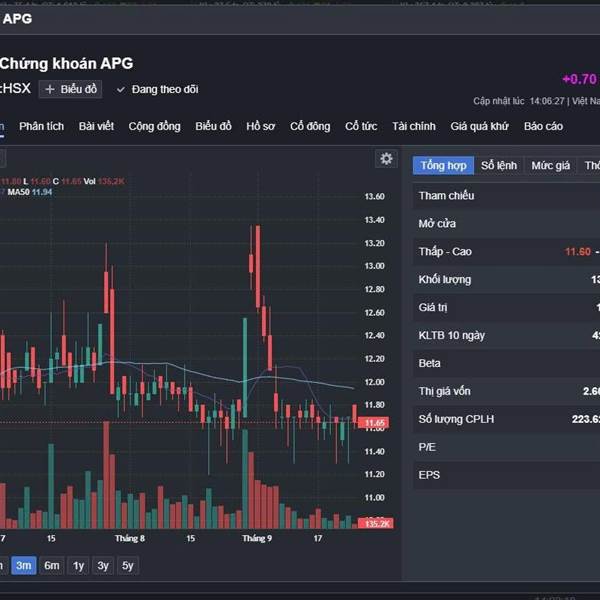Screen dimensions: 600x600
Task: Click the KLTB 10 ngày row label
Action: pyautogui.click(x=452, y=335)
